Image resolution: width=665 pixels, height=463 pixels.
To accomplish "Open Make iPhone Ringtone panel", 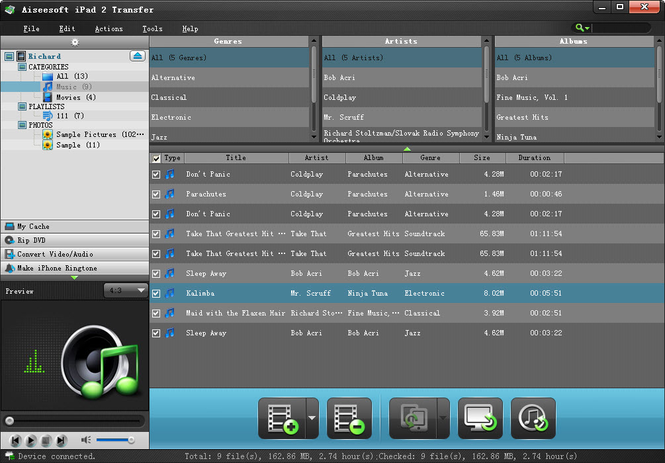I will 75,268.
